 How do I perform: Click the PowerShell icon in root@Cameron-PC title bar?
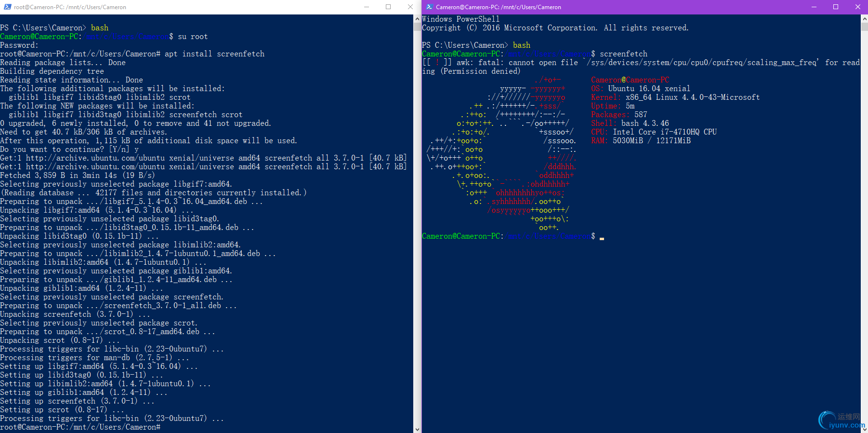(x=7, y=7)
